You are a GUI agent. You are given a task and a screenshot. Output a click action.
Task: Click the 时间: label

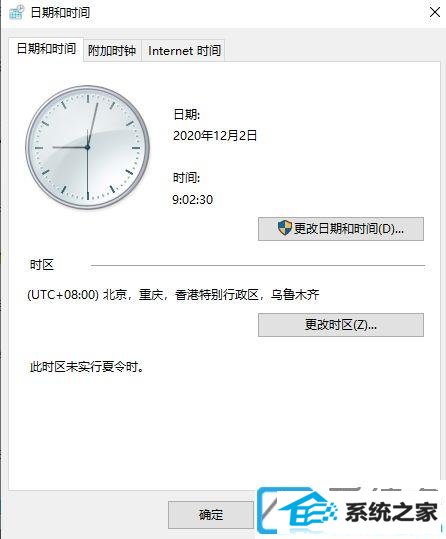tap(186, 178)
